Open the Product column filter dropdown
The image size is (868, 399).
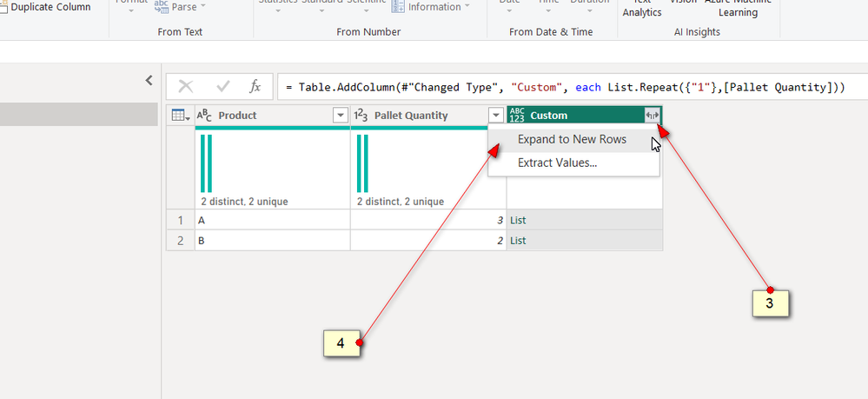point(341,116)
